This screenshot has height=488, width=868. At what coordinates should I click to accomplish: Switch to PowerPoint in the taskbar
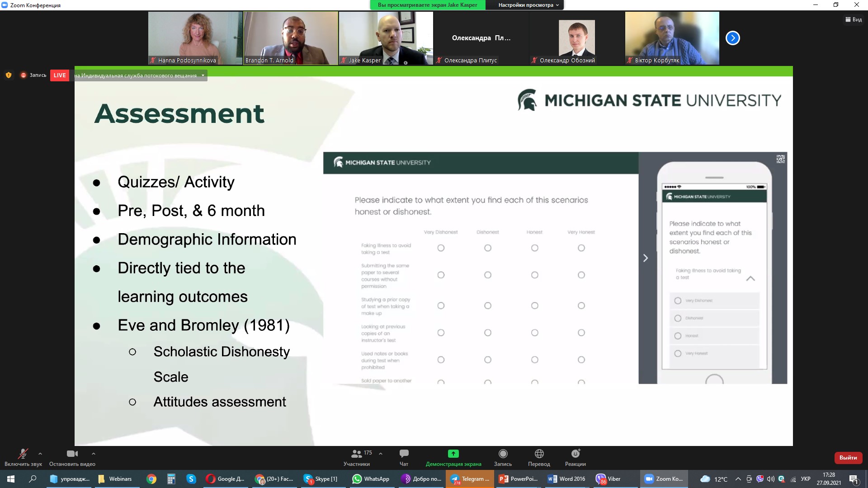[519, 479]
